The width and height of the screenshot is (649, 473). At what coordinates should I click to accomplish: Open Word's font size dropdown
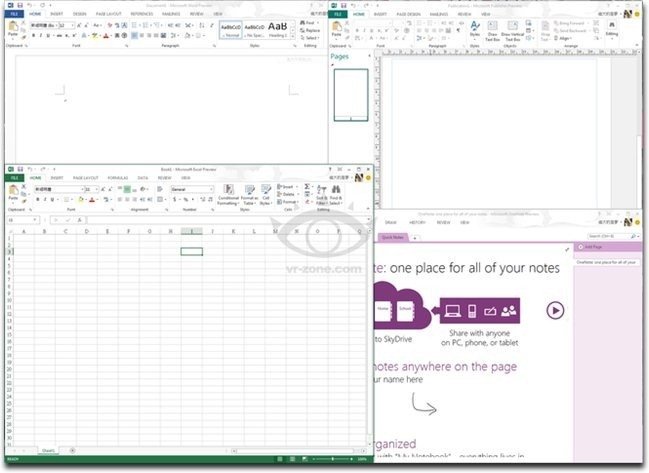coord(73,26)
